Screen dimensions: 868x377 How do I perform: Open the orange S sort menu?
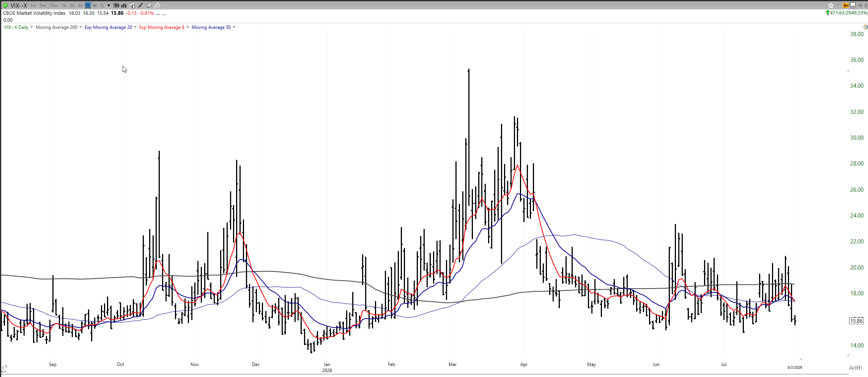pos(846,5)
